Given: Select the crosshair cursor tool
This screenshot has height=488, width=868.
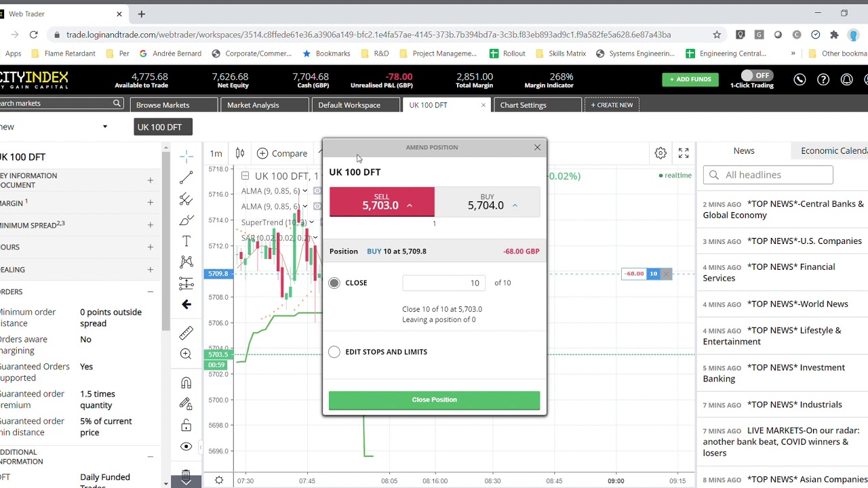Looking at the screenshot, I should coord(186,157).
